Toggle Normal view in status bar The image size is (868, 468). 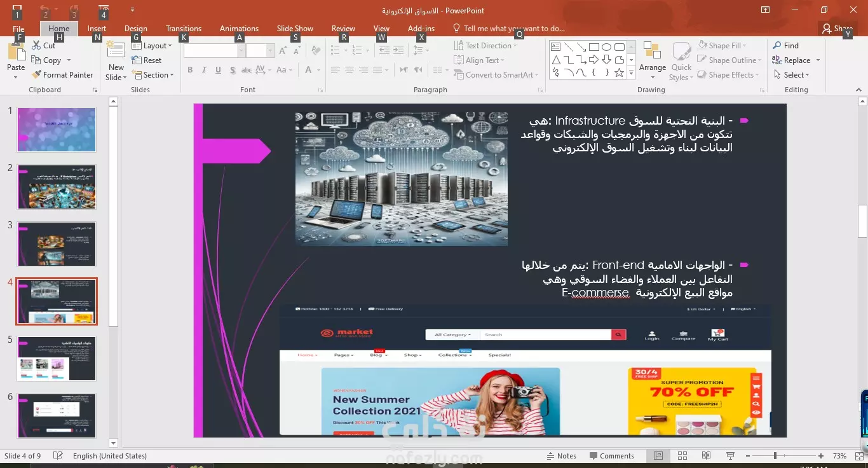pyautogui.click(x=658, y=456)
